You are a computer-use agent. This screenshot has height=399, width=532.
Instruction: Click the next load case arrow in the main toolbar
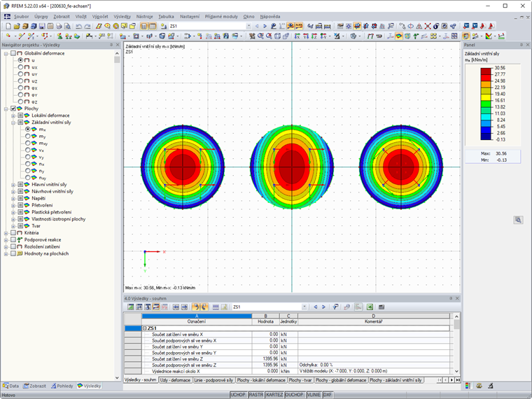[265, 26]
